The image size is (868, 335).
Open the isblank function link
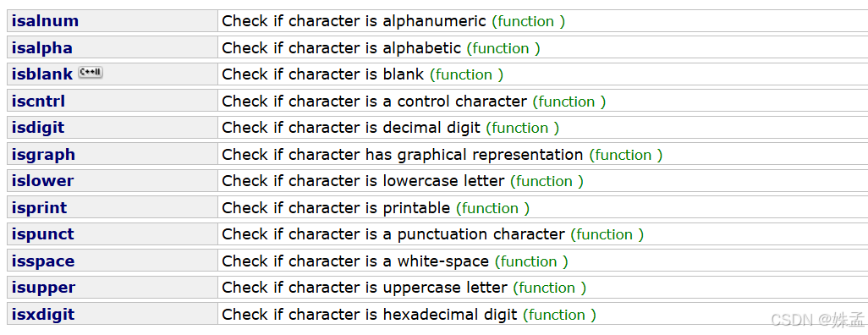(42, 74)
